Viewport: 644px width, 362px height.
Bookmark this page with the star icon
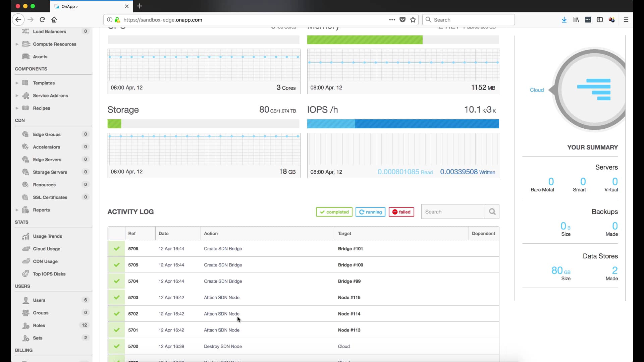pyautogui.click(x=413, y=20)
